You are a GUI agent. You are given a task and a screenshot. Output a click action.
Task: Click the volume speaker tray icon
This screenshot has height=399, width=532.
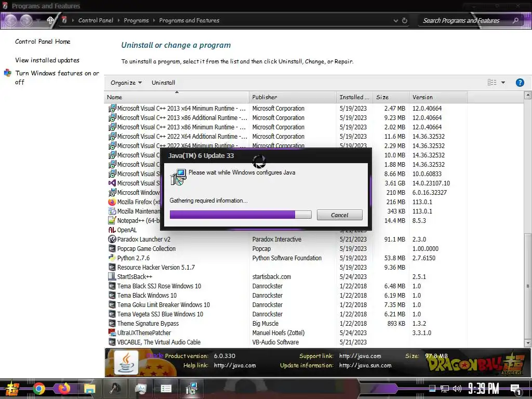tap(457, 389)
